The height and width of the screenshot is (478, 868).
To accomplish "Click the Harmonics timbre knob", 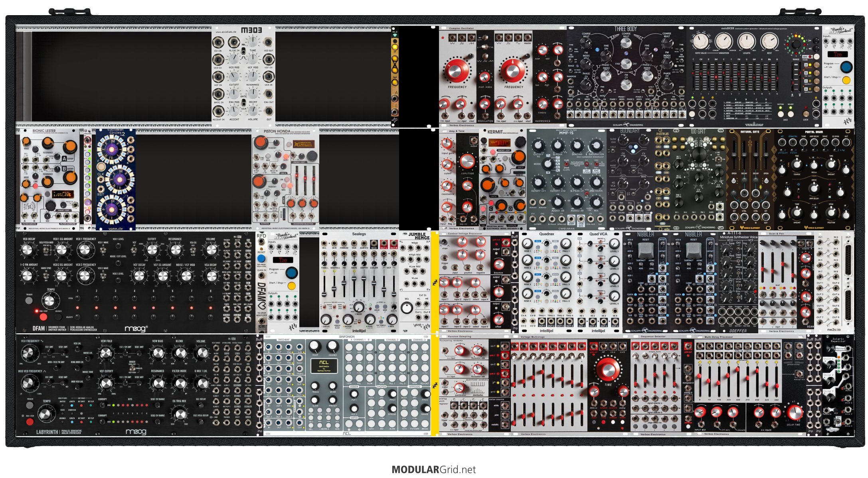I will tap(542, 104).
